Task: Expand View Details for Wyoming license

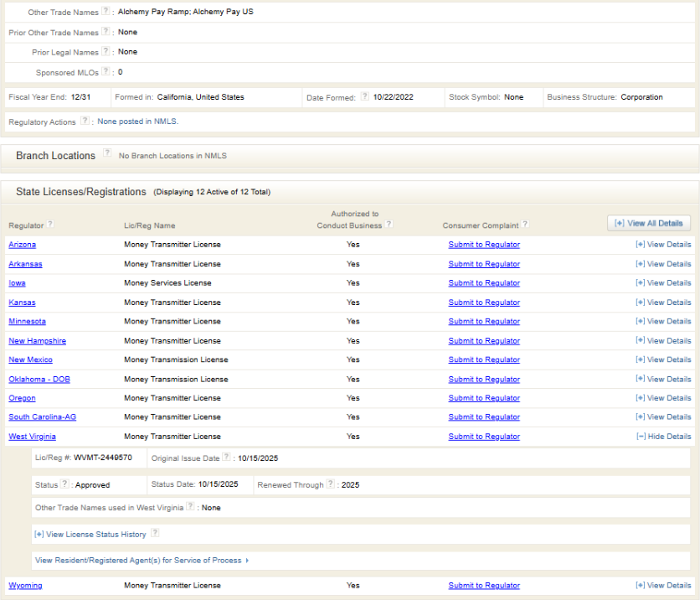Action: (x=664, y=586)
